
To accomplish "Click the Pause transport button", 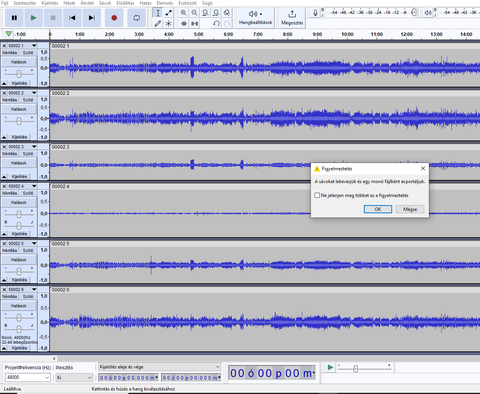I will [14, 18].
